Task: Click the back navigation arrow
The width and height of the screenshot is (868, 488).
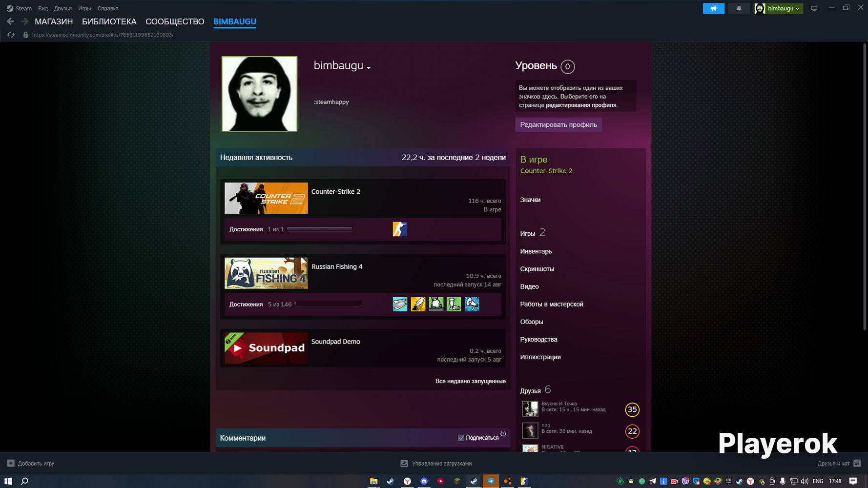Action: 10,21
